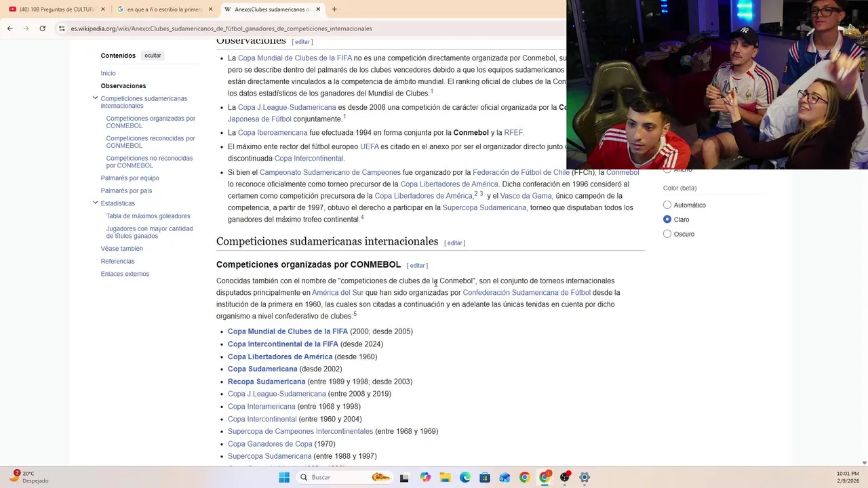The image size is (868, 488).
Task: Click the taskbar Buscar search box
Action: (346, 477)
